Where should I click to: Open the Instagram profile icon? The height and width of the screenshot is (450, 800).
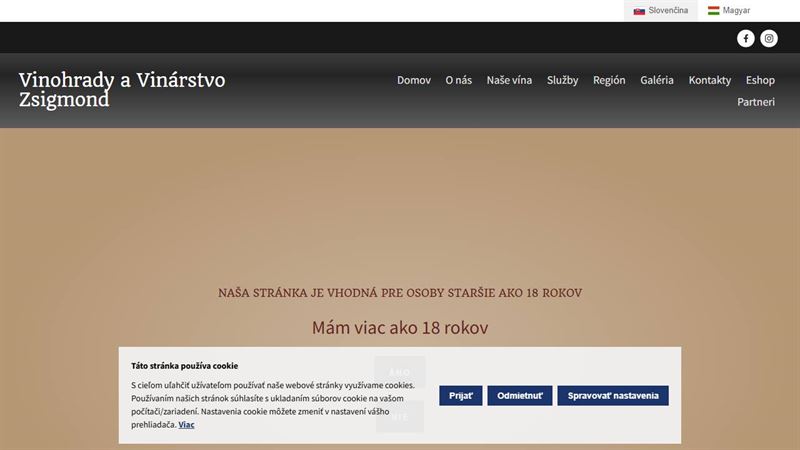pyautogui.click(x=769, y=38)
